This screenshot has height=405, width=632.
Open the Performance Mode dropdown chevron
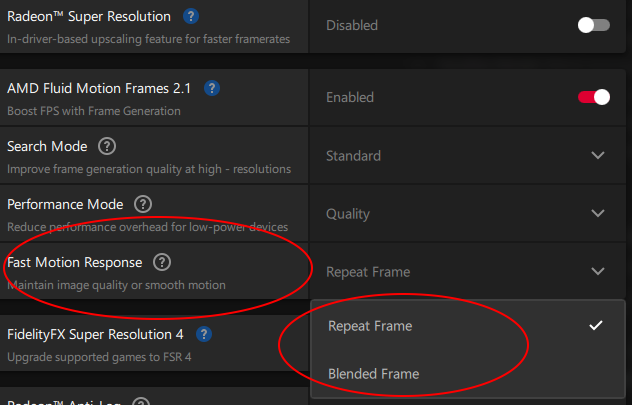pos(598,213)
